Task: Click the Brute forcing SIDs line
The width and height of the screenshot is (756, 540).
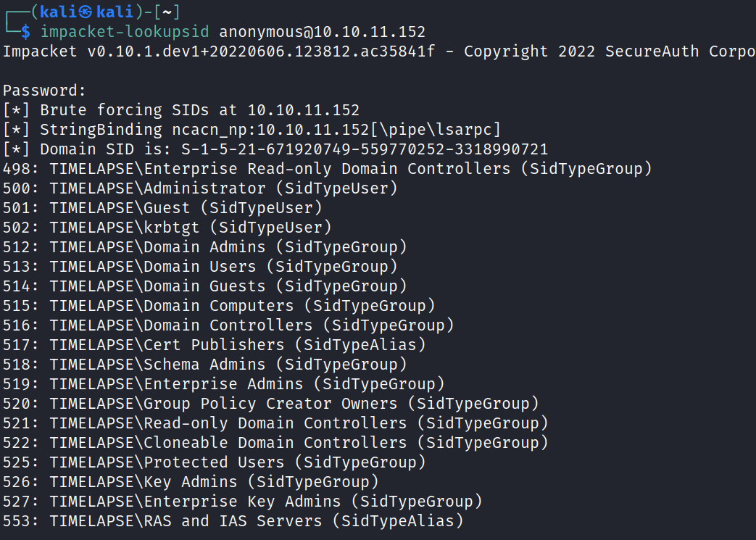Action: tap(181, 110)
